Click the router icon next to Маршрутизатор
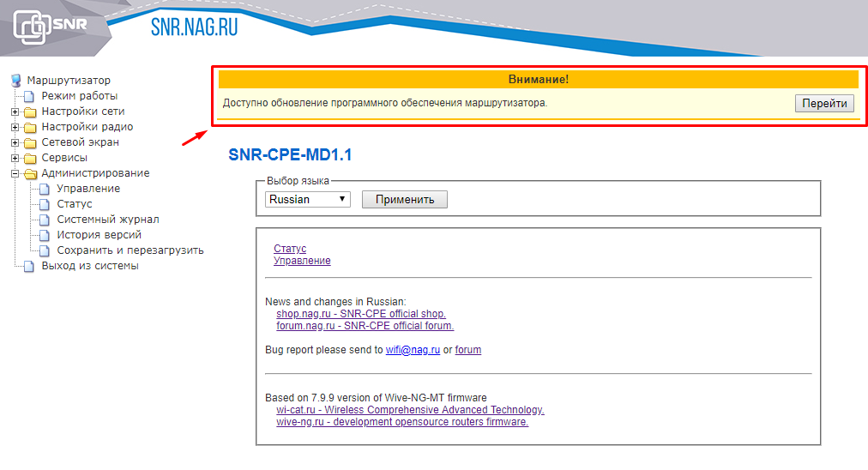The width and height of the screenshot is (868, 470). pyautogui.click(x=16, y=81)
